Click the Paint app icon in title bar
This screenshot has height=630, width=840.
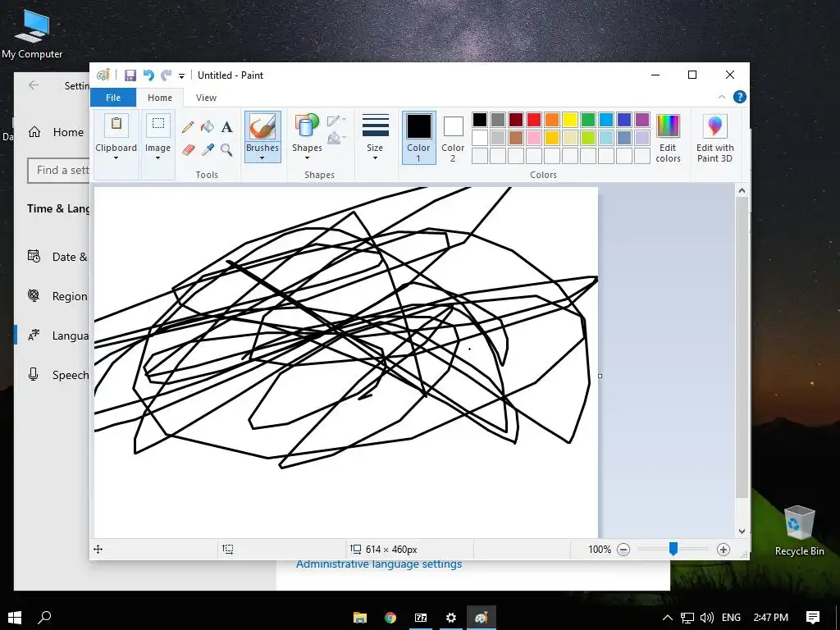click(103, 75)
